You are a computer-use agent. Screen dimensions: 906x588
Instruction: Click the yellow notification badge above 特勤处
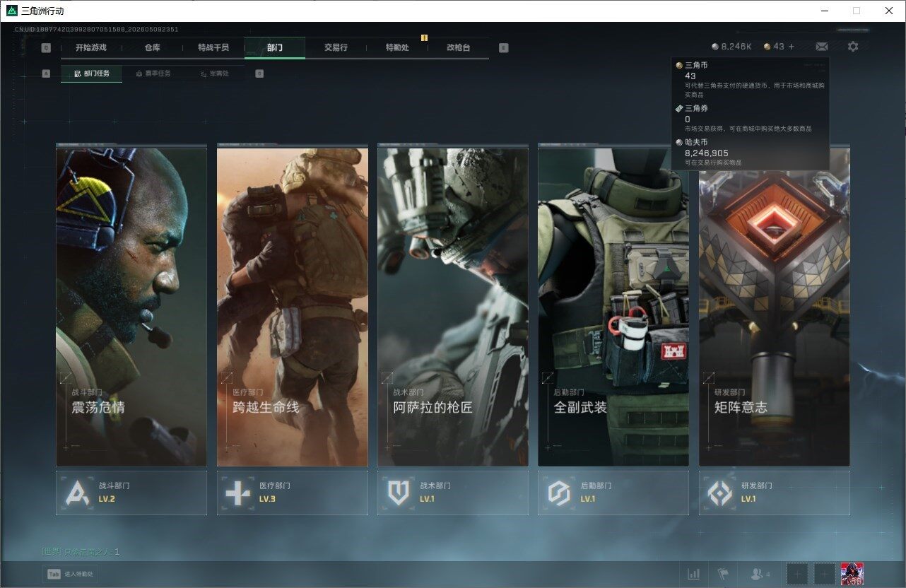[x=424, y=37]
